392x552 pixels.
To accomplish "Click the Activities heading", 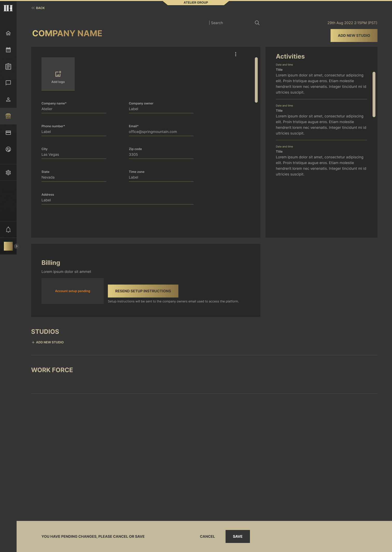I will click(x=290, y=56).
